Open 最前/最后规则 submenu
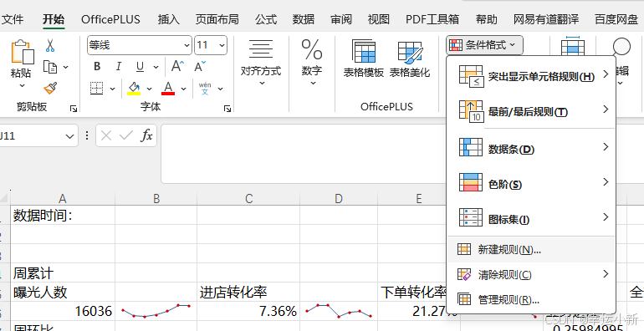644x331 pixels. (531, 111)
